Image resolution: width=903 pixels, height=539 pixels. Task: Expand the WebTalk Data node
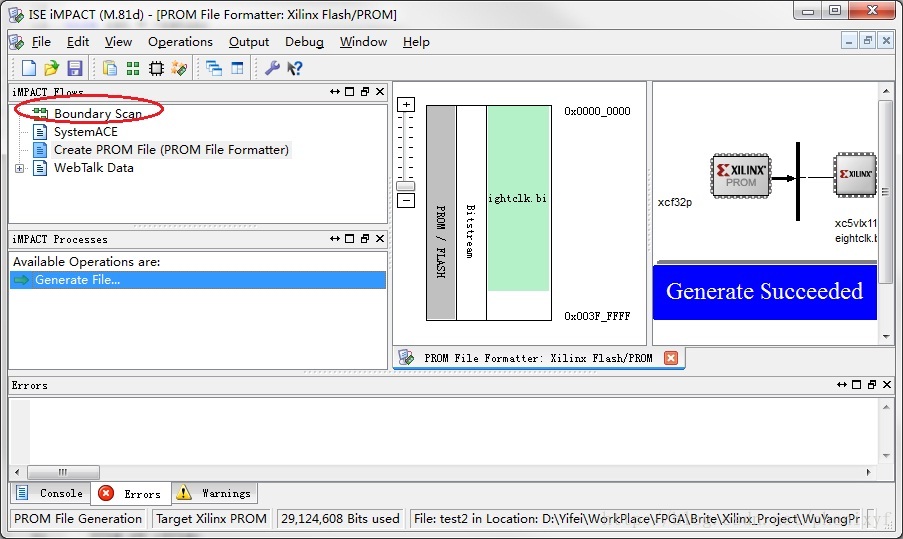pyautogui.click(x=20, y=168)
